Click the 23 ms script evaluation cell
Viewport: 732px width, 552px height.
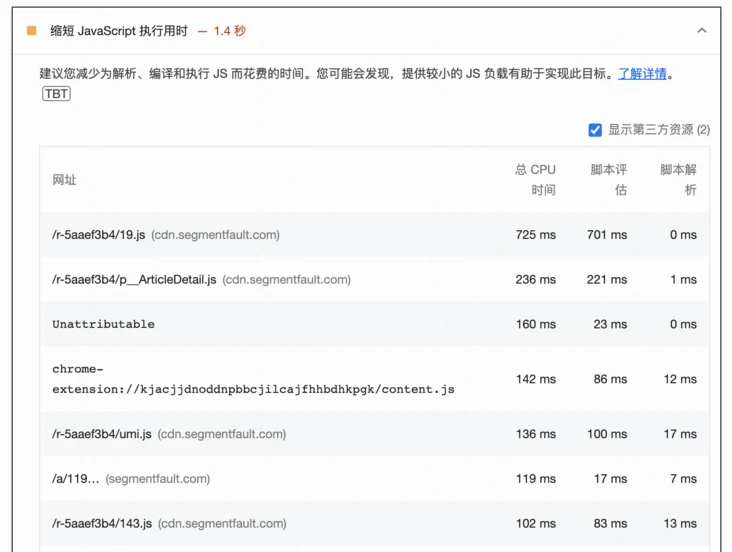[610, 325]
